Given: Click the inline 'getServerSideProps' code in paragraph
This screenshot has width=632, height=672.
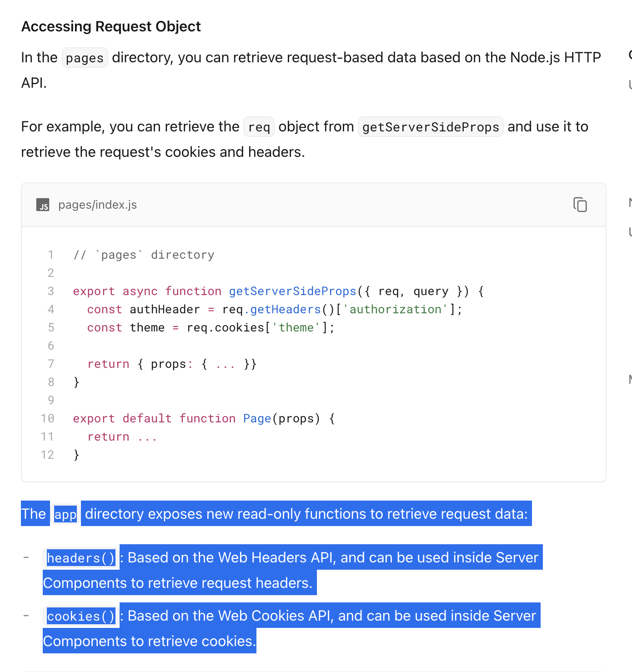Looking at the screenshot, I should coord(431,127).
